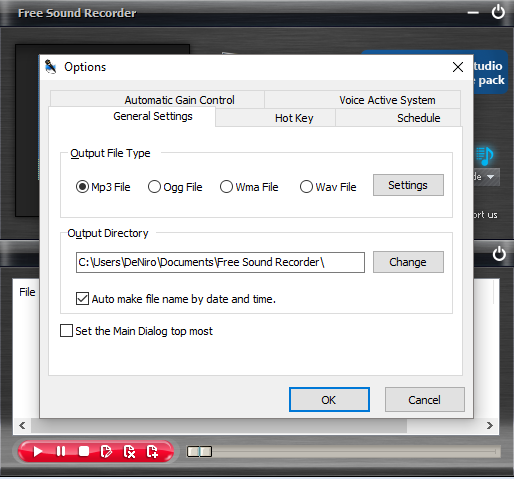This screenshot has height=479, width=514.
Task: Open the dropdown arrow beside the music note
Action: coord(490,177)
